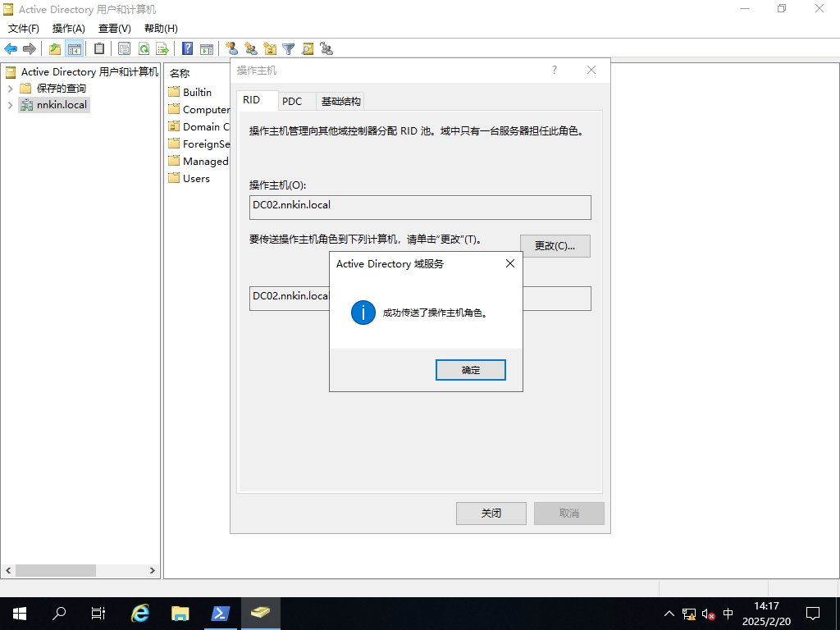Expand the nnkin.local domain node
Image resolution: width=840 pixels, height=630 pixels.
(x=10, y=105)
